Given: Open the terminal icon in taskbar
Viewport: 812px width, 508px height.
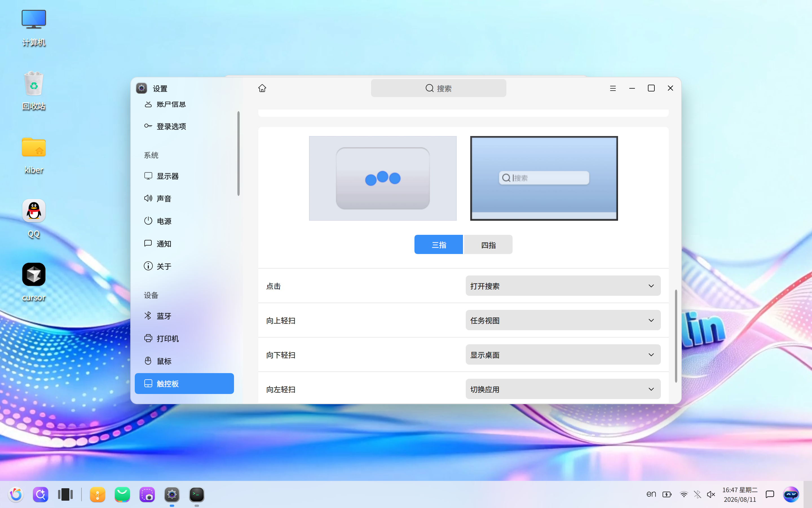Looking at the screenshot, I should [197, 494].
